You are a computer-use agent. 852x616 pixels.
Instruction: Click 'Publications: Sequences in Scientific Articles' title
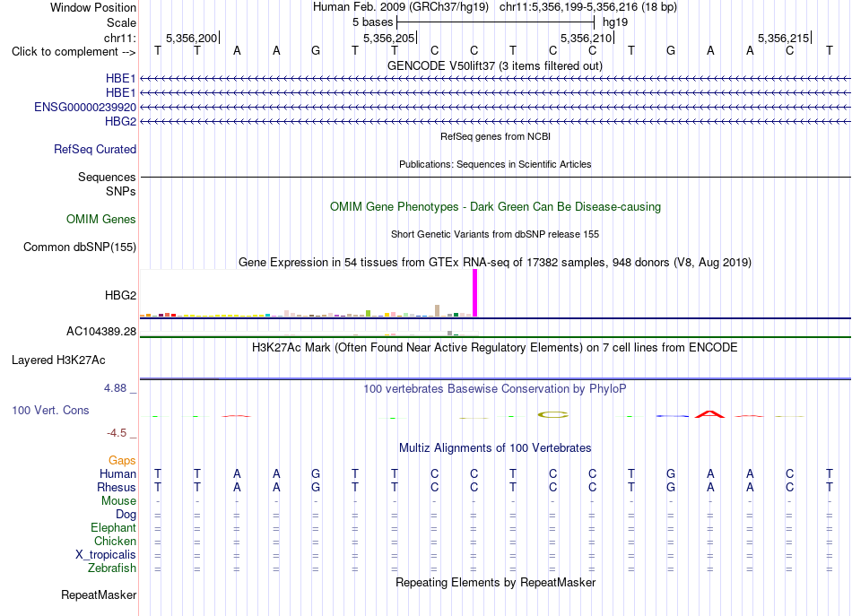(x=495, y=164)
